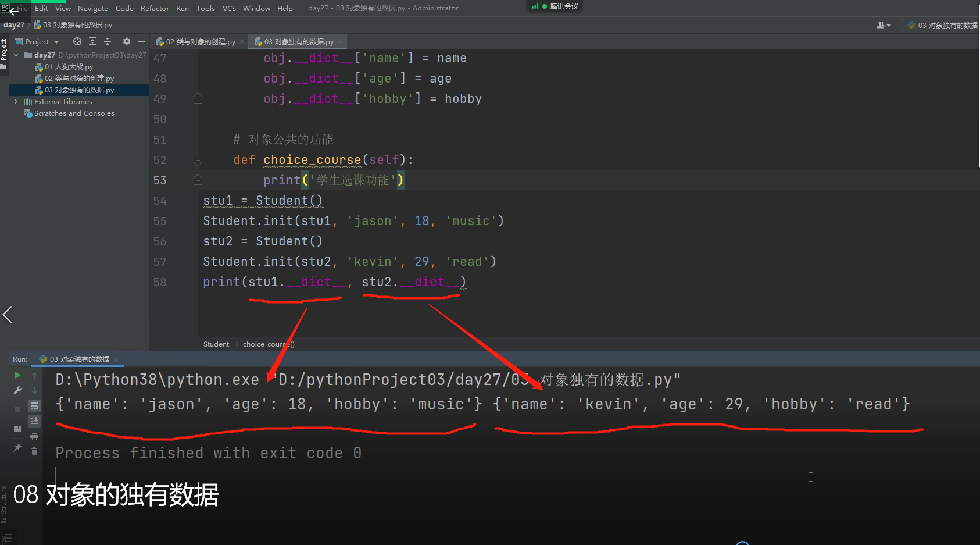
Task: Pin the Run tab with the pin icon
Action: pyautogui.click(x=17, y=447)
